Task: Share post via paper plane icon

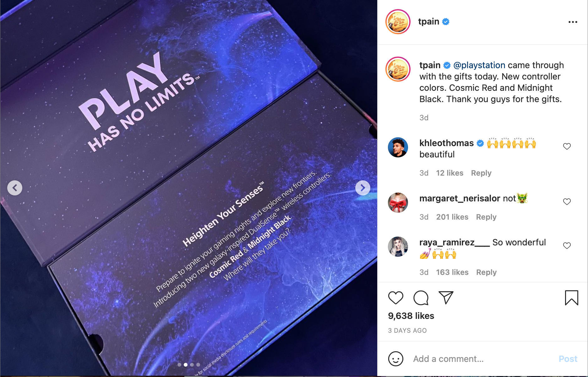Action: 446,298
